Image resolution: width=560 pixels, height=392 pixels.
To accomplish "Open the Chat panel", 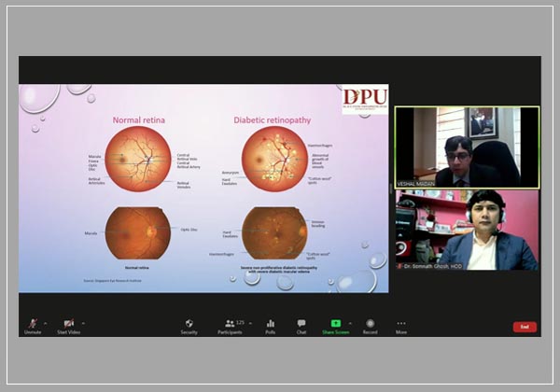I will point(301,324).
